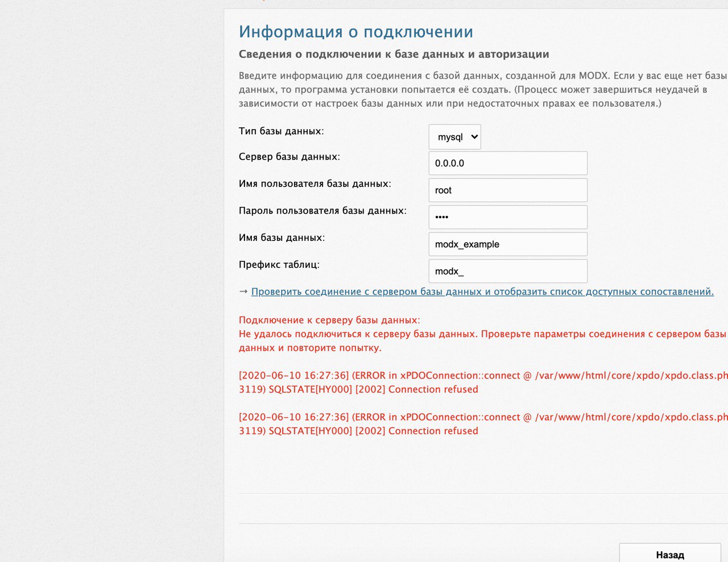728x562 pixels.
Task: Click the Назад button
Action: point(670,553)
